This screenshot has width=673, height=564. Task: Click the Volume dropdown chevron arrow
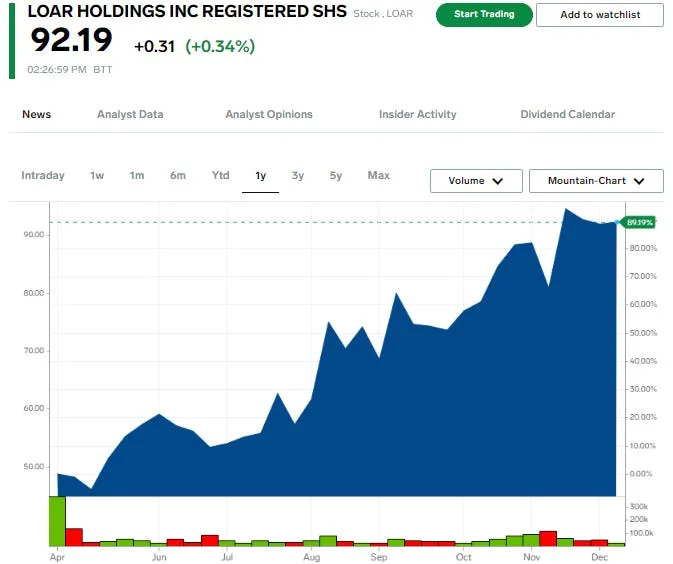click(x=497, y=181)
